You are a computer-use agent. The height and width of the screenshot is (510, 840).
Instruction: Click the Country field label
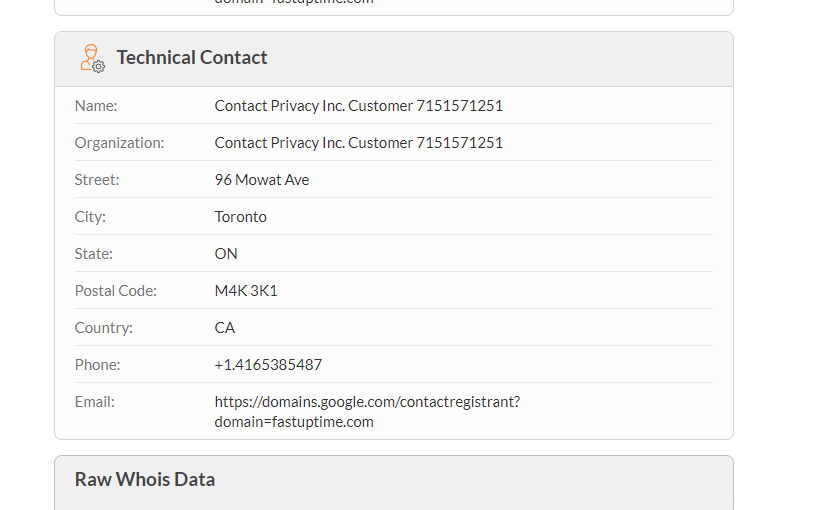(103, 328)
